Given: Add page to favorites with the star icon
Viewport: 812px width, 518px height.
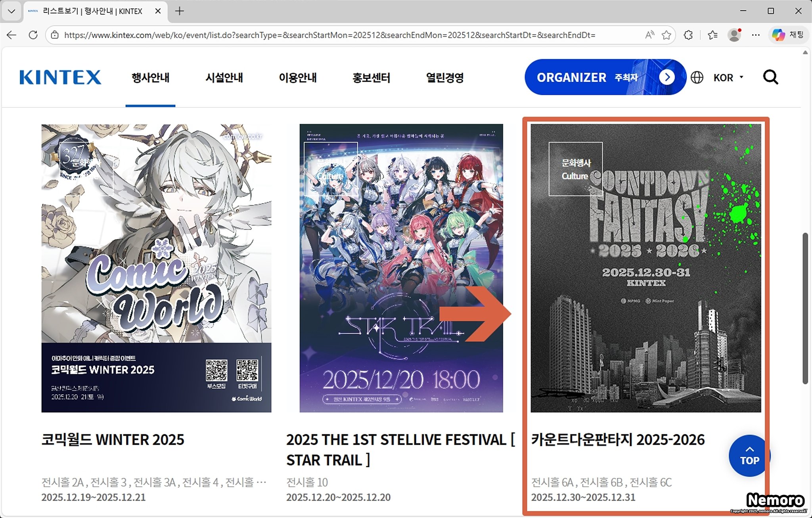Looking at the screenshot, I should point(666,35).
